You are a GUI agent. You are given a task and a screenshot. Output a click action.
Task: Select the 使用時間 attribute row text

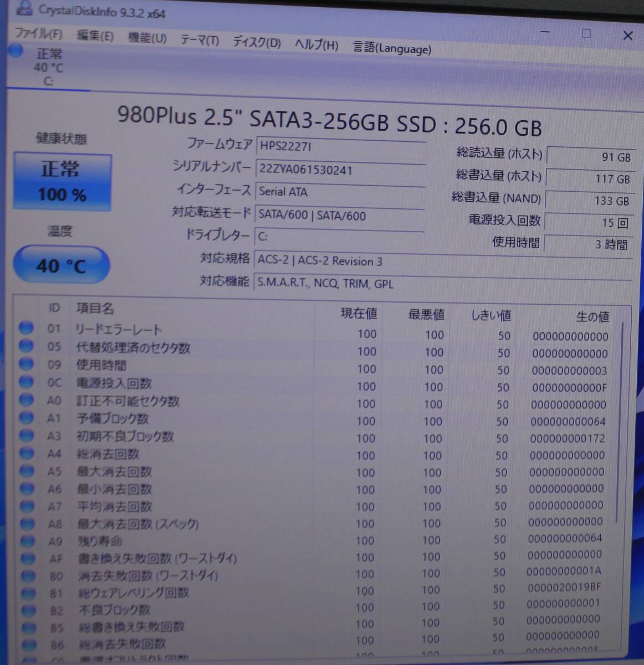[101, 365]
